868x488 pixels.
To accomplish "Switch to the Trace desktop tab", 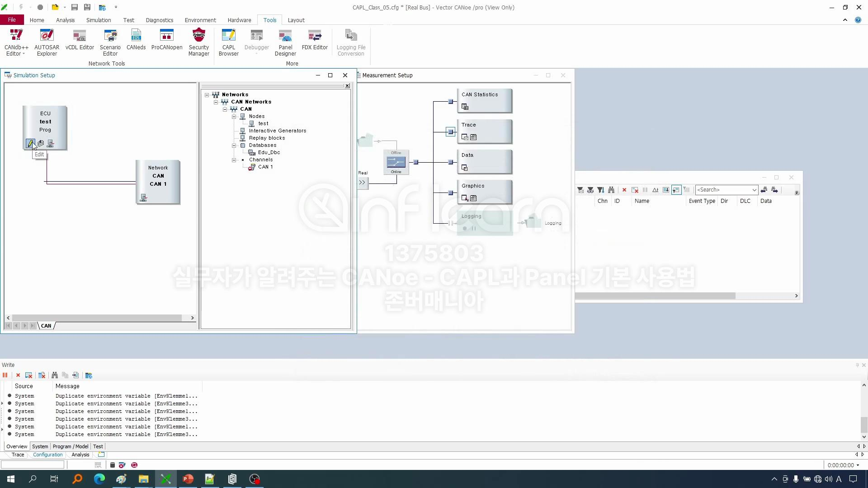I will click(x=18, y=455).
